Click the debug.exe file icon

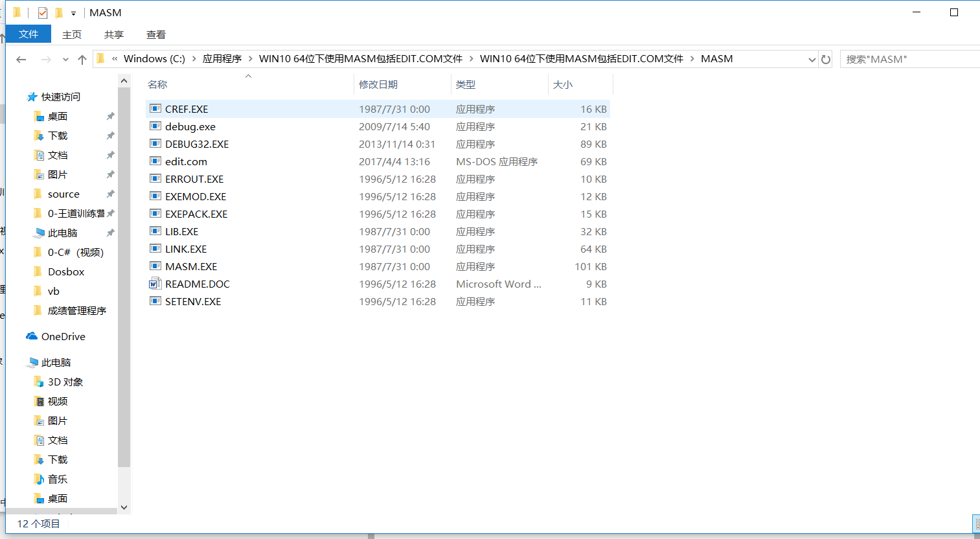coord(155,126)
